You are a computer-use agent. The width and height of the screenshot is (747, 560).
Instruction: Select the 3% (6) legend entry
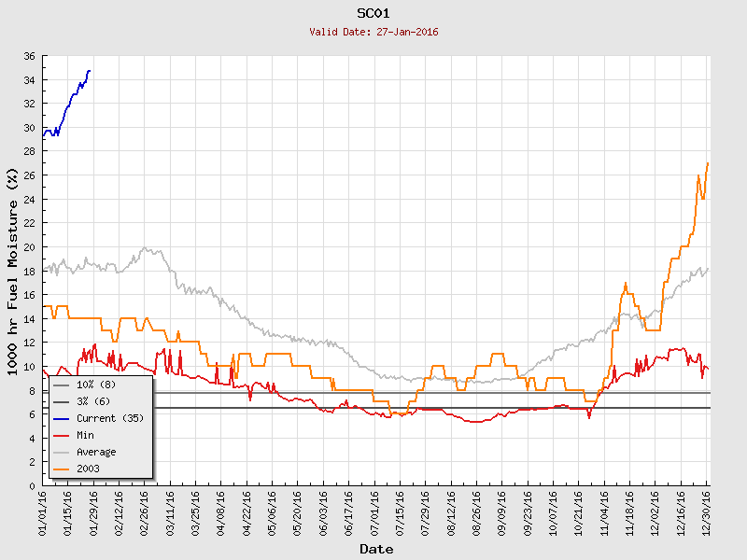pos(94,401)
